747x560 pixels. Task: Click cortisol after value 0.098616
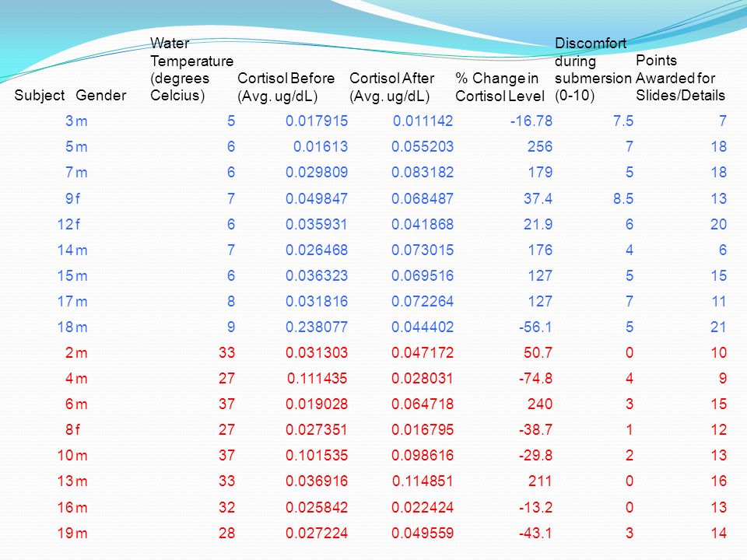(x=423, y=456)
